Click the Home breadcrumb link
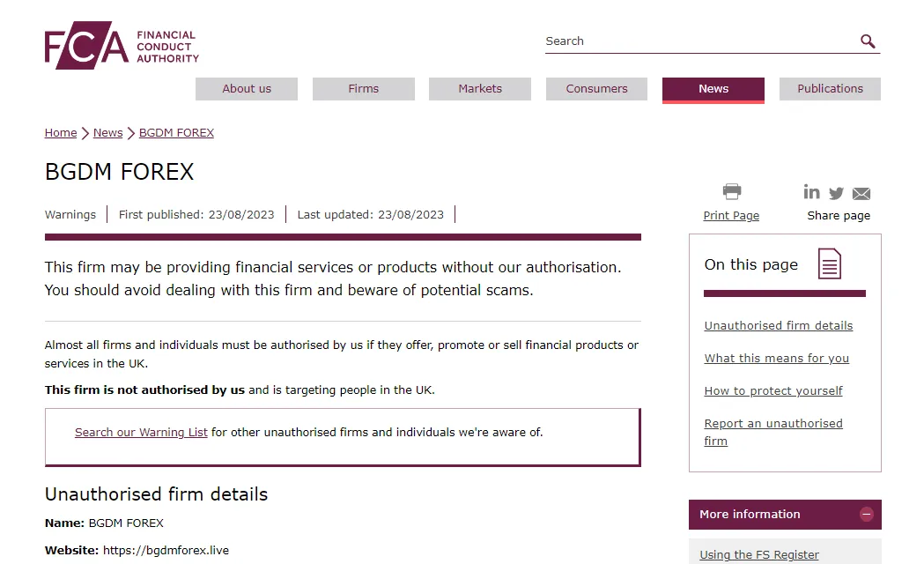This screenshot has height=564, width=924. pyautogui.click(x=61, y=132)
